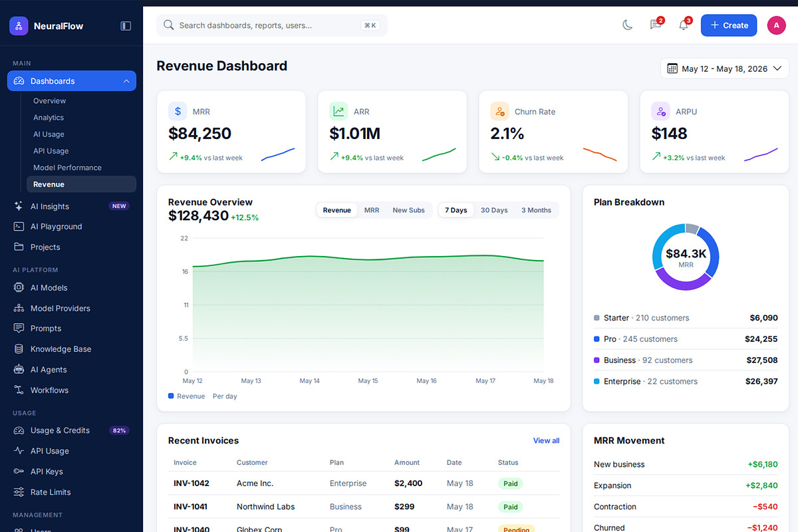The image size is (798, 532).
Task: Switch chart to the Revenue tab
Action: click(x=337, y=210)
